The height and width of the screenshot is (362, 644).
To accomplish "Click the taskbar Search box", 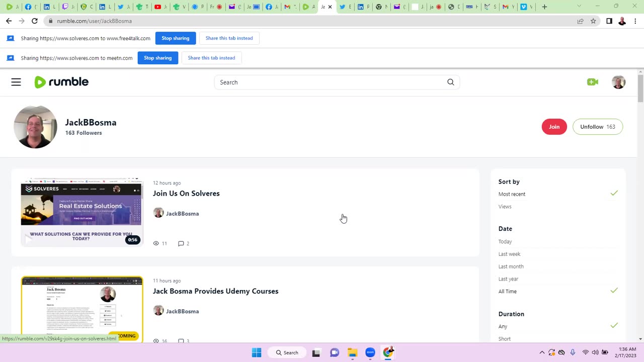I will pos(287,352).
